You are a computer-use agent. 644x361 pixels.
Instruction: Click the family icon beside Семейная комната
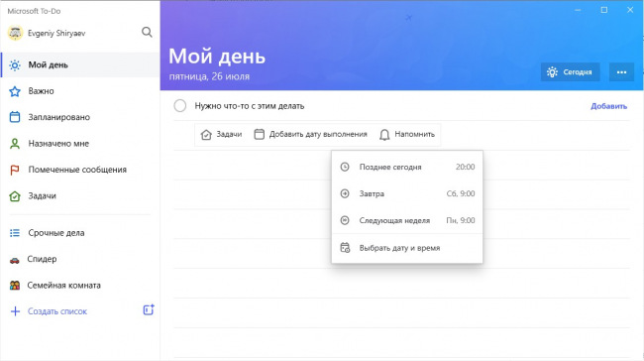[x=15, y=286]
